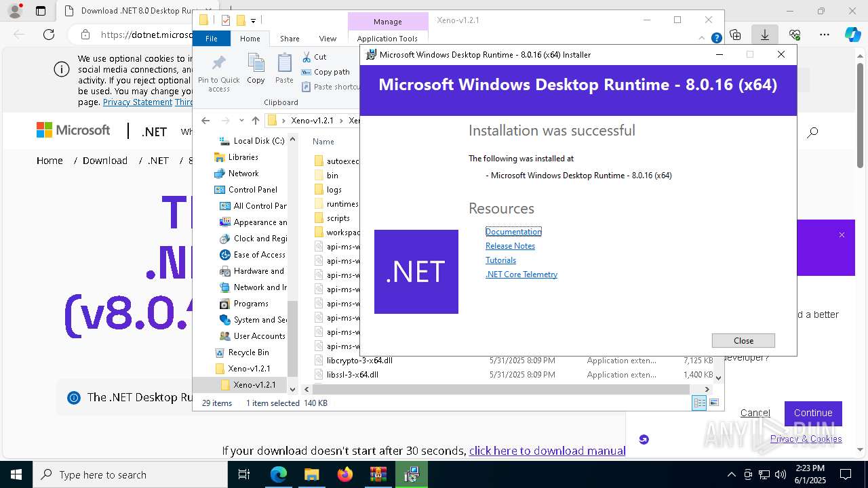Click Paste shortcut in Explorer ribbon
The width and height of the screenshot is (868, 488).
[330, 87]
